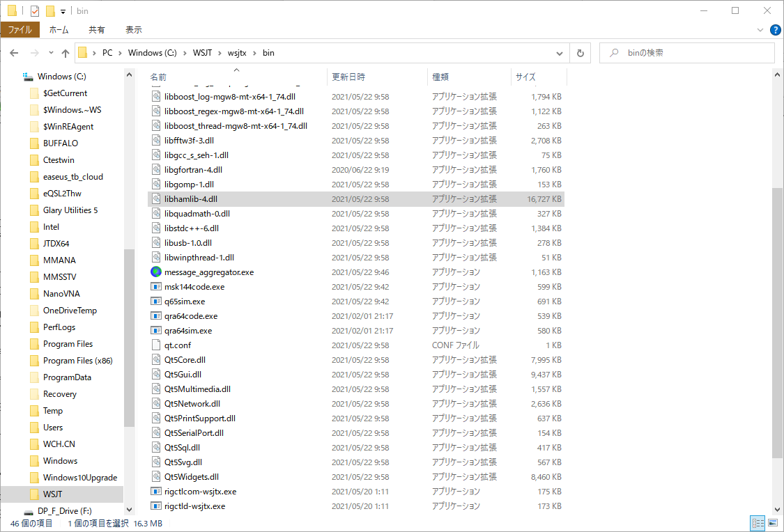Select the Program Files (x86) folder
The image size is (784, 532).
tap(77, 361)
